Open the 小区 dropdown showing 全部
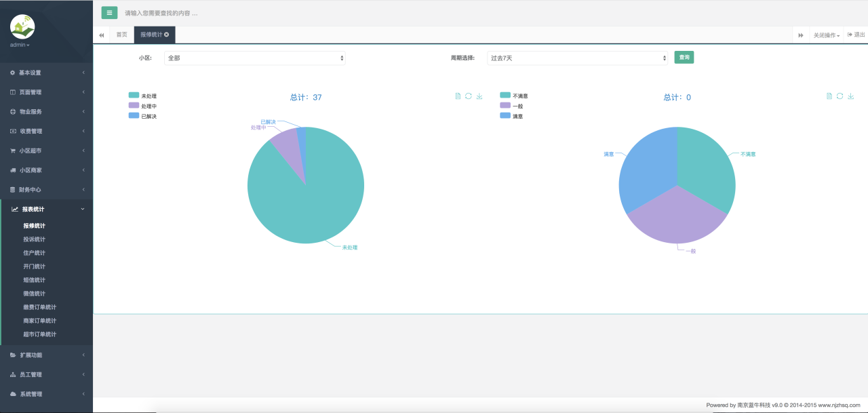 (255, 58)
